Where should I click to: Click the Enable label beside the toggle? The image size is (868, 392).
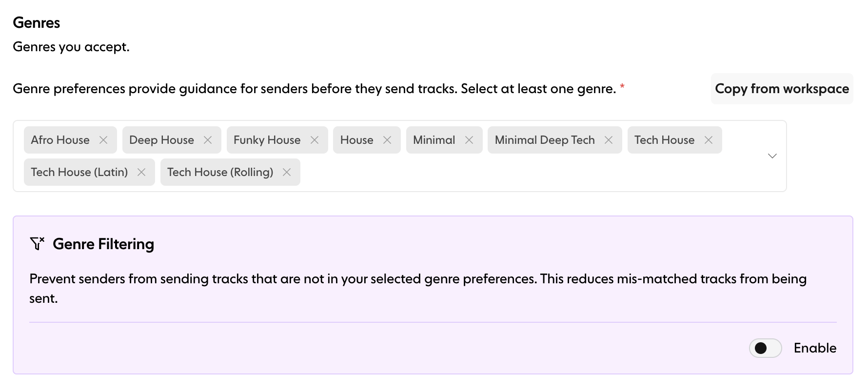(815, 348)
